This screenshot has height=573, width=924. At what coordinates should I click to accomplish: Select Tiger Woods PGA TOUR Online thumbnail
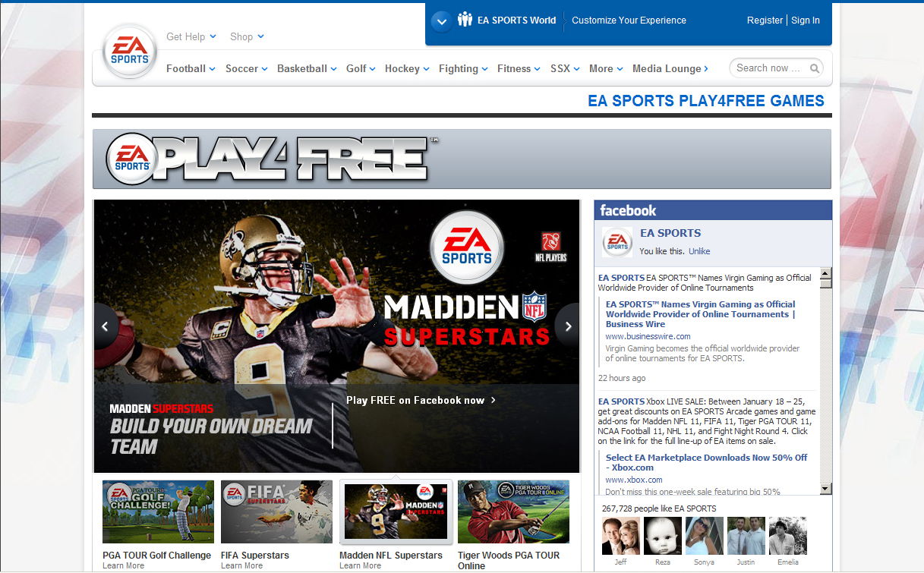pyautogui.click(x=513, y=512)
